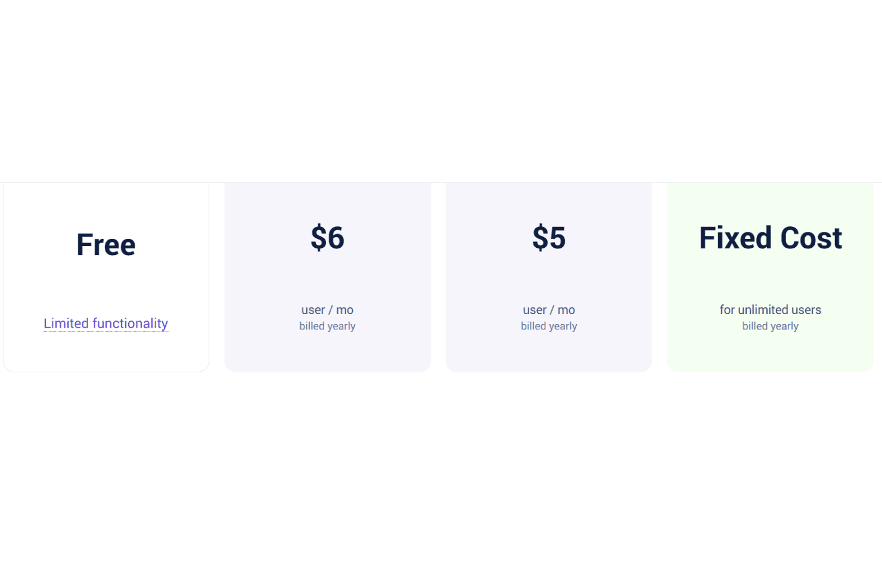Click 'user / mo' under $6
This screenshot has width=882, height=588.
tap(328, 310)
